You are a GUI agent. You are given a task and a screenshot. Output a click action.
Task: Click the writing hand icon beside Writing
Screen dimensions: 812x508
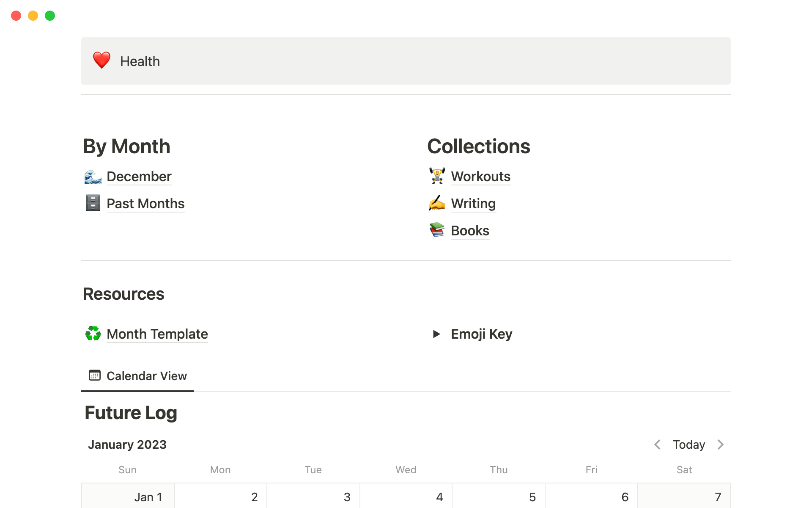pos(437,203)
